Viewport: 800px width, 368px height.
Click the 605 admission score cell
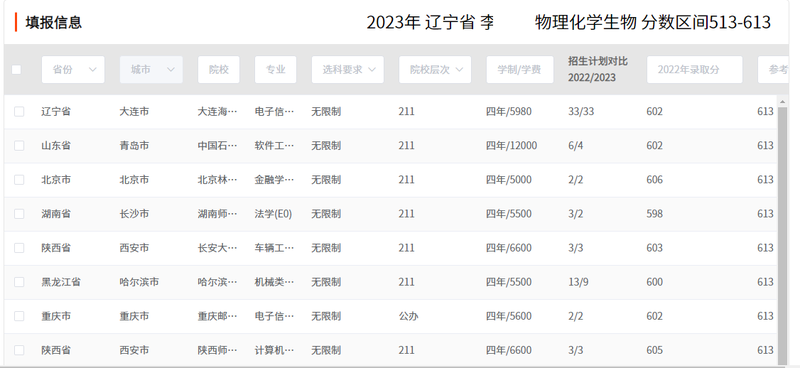point(655,350)
